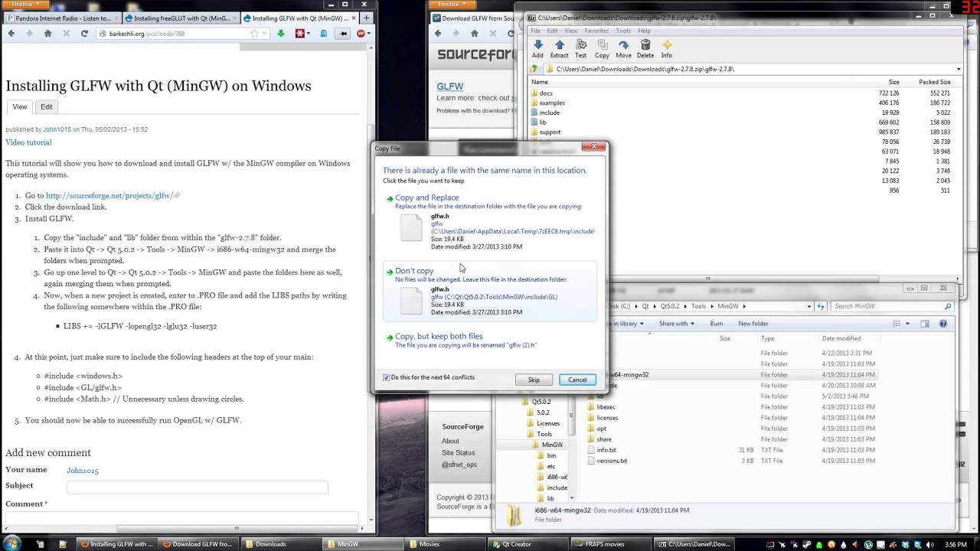The width and height of the screenshot is (980, 551).
Task: Open URL bar history dropdown arrow
Action: 266,34
